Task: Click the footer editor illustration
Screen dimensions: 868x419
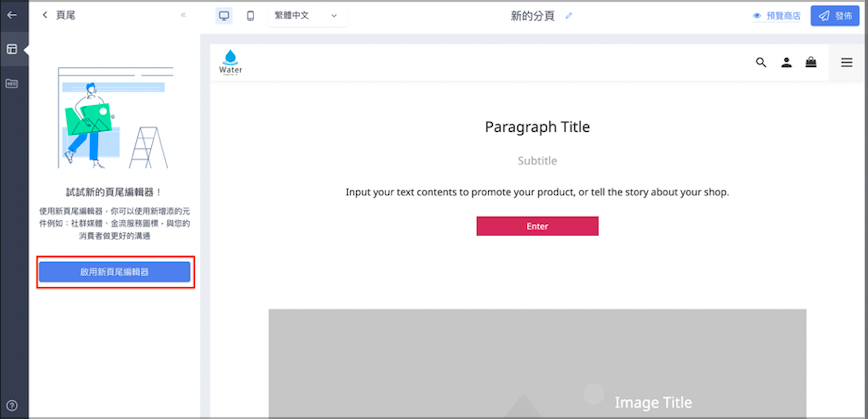Action: 115,117
